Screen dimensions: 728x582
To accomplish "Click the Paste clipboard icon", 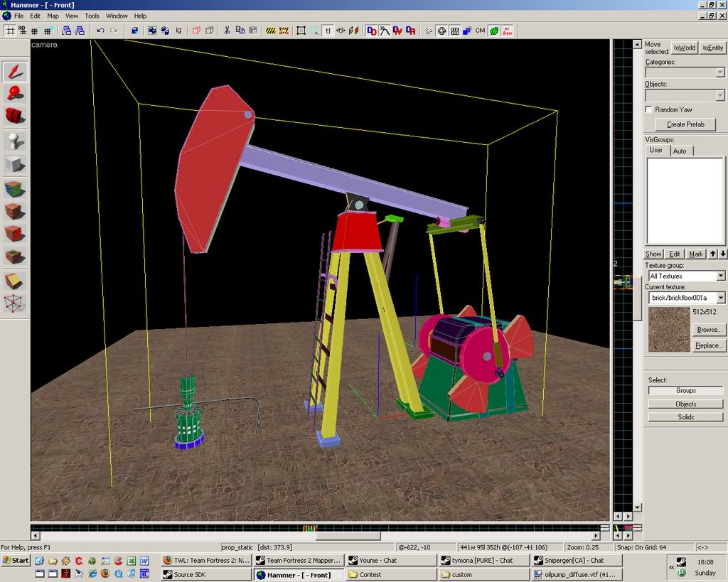I will pos(254,31).
